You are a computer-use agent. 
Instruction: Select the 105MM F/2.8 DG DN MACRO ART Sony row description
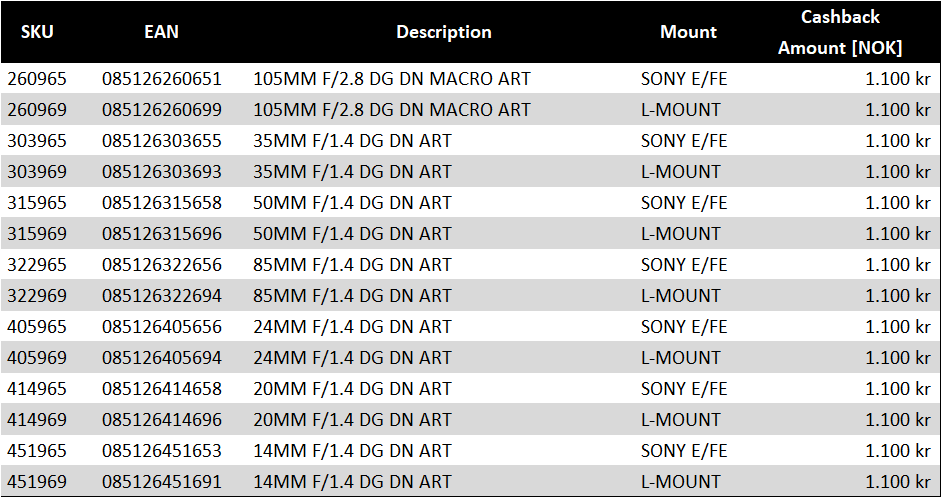[x=391, y=79]
